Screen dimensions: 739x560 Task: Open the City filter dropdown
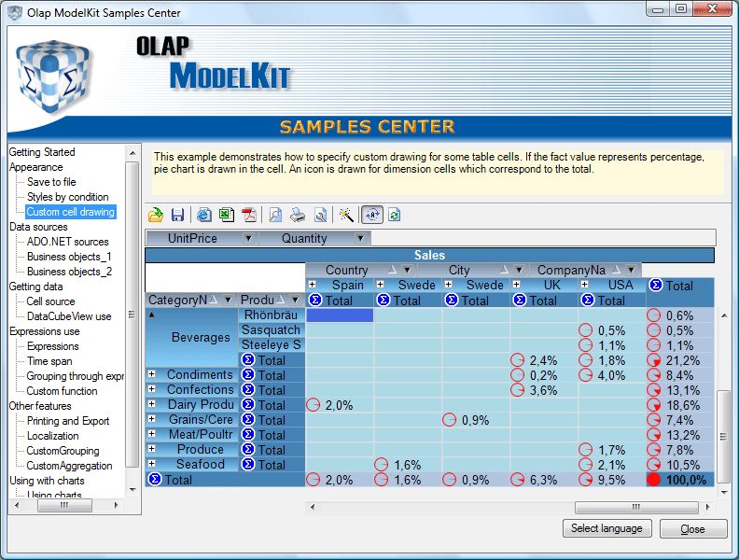[x=519, y=270]
